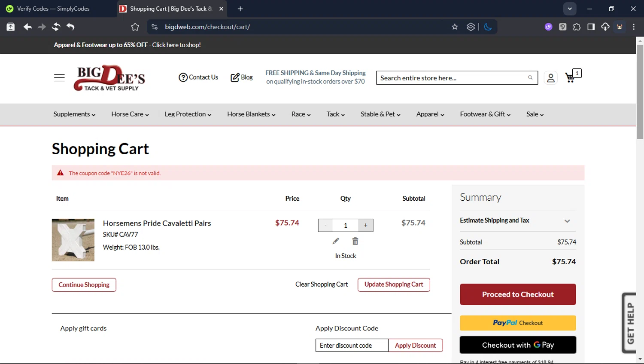Viewport: 644px width, 364px height.
Task: Click the home star outline icon in toolbar
Action: pos(135,27)
